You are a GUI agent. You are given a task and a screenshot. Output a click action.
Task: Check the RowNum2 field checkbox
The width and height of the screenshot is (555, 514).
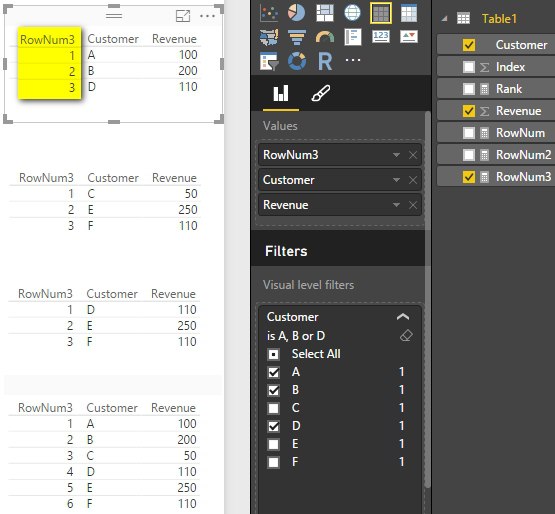point(469,155)
